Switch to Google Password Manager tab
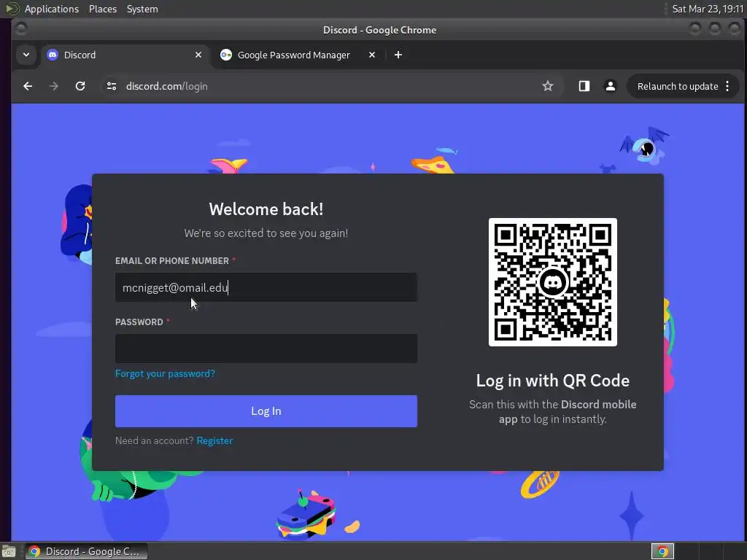This screenshot has height=560, width=747. [298, 55]
